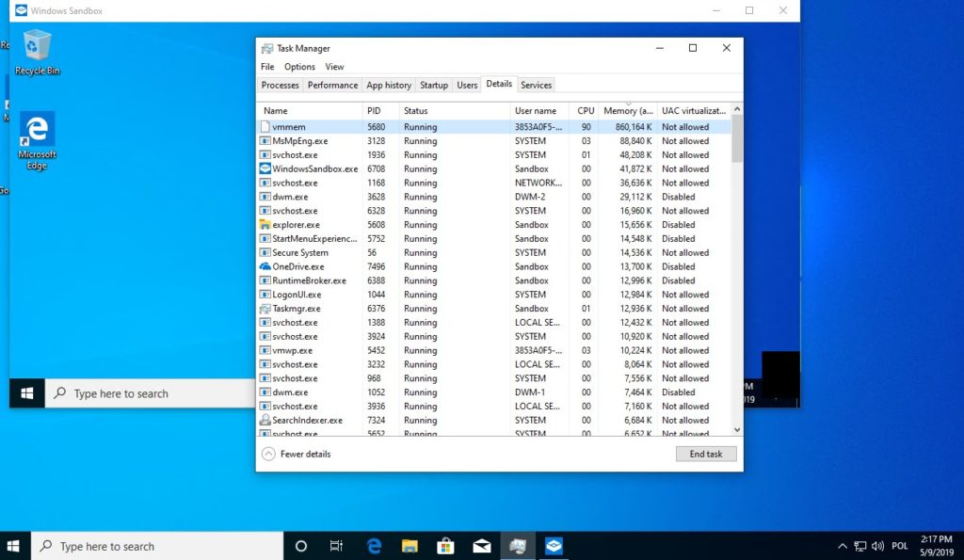This screenshot has height=560, width=964.
Task: Select StartMenuExperienc... process row
Action: point(494,238)
